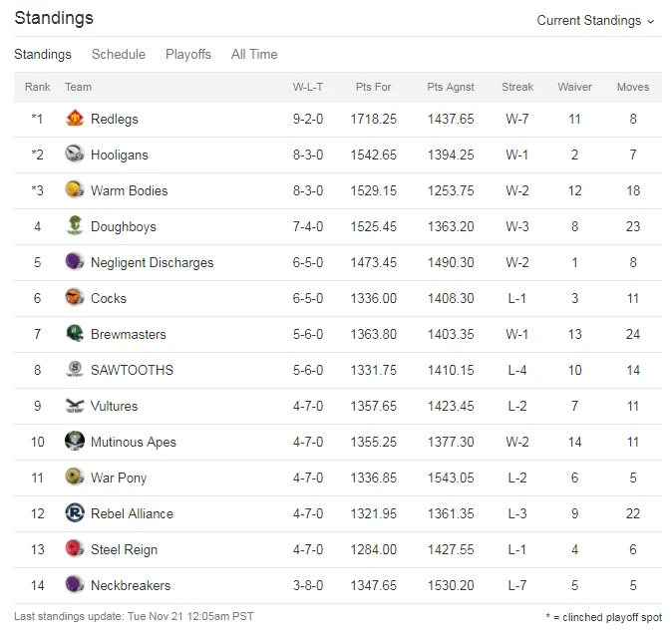The height and width of the screenshot is (638, 672).
Task: Click the Brewmasters green helmet icon
Action: click(x=75, y=334)
